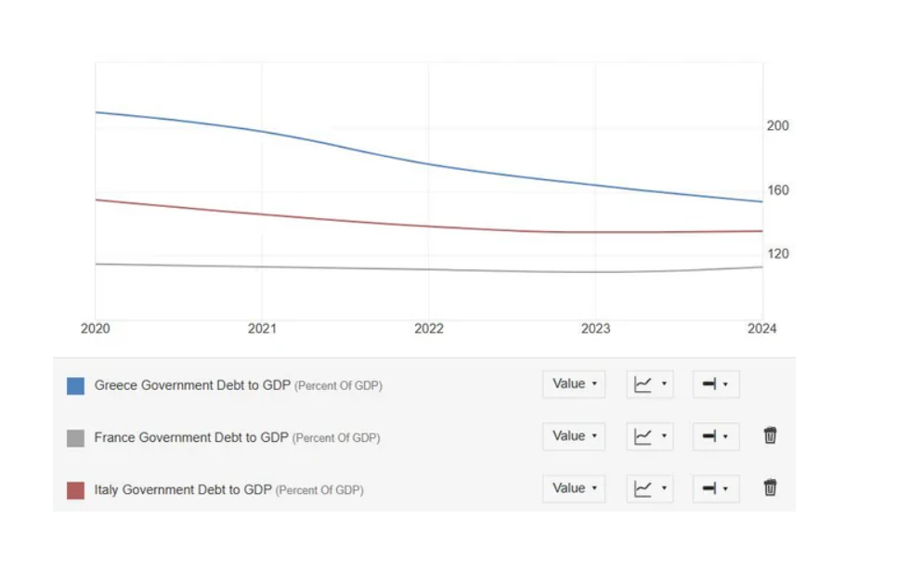Click the 2024 label on the x-axis
924x584 pixels.
coord(762,329)
